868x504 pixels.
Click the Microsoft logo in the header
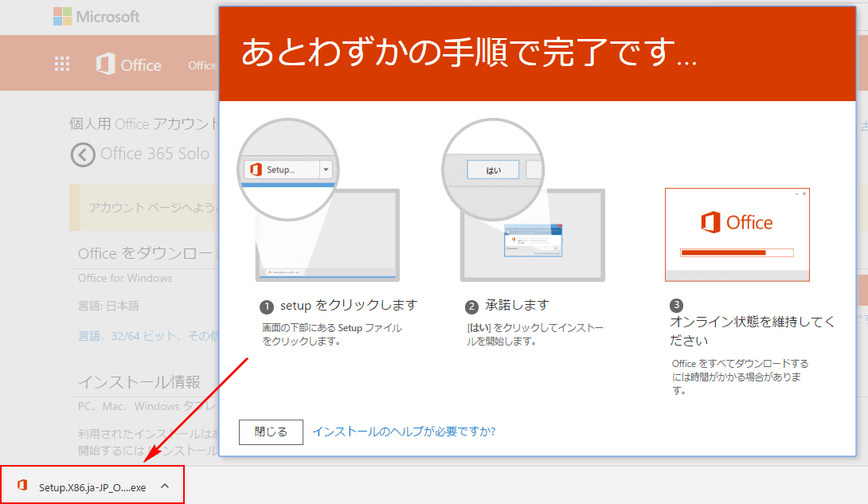tap(96, 17)
